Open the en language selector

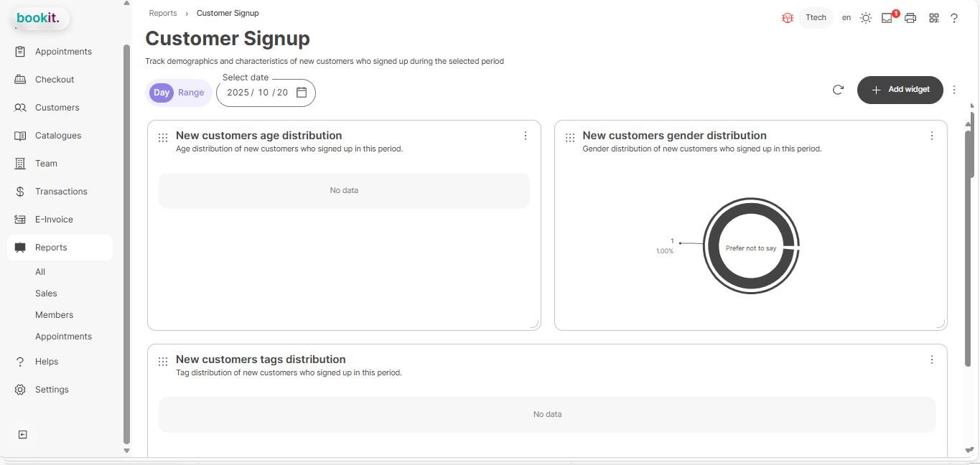[x=846, y=18]
